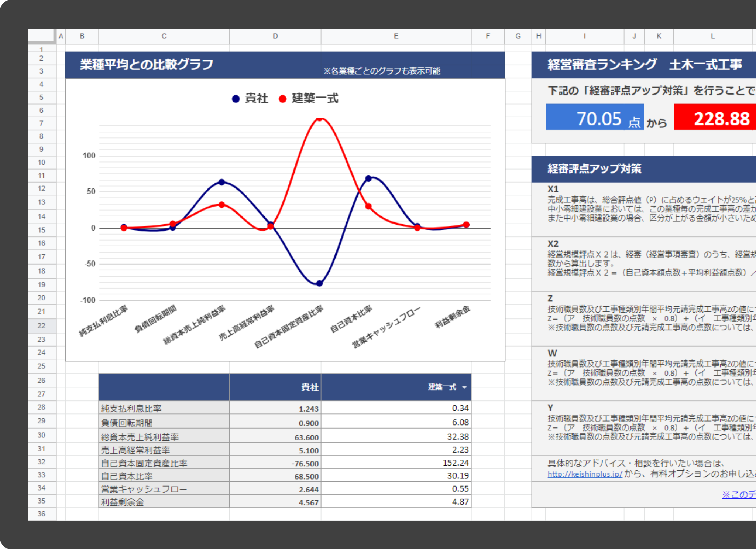This screenshot has height=549, width=756.
Task: Open the 建築一式 dropdown arrow in the table header
Action: click(x=464, y=387)
